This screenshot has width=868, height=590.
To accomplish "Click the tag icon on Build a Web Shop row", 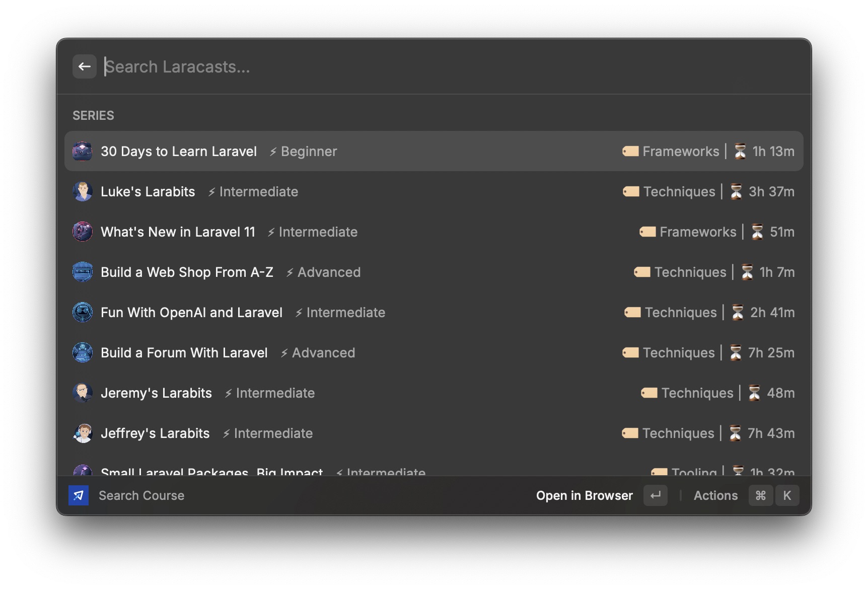I will [x=642, y=272].
